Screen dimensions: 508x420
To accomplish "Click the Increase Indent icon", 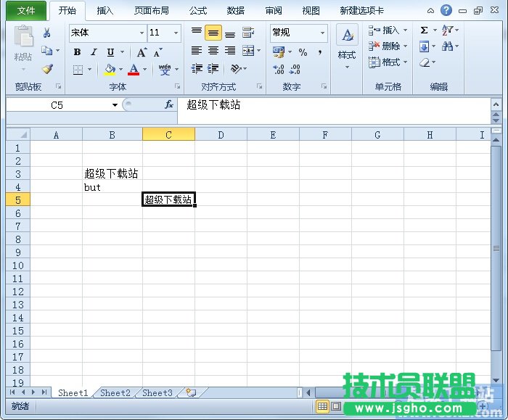I will (x=213, y=69).
